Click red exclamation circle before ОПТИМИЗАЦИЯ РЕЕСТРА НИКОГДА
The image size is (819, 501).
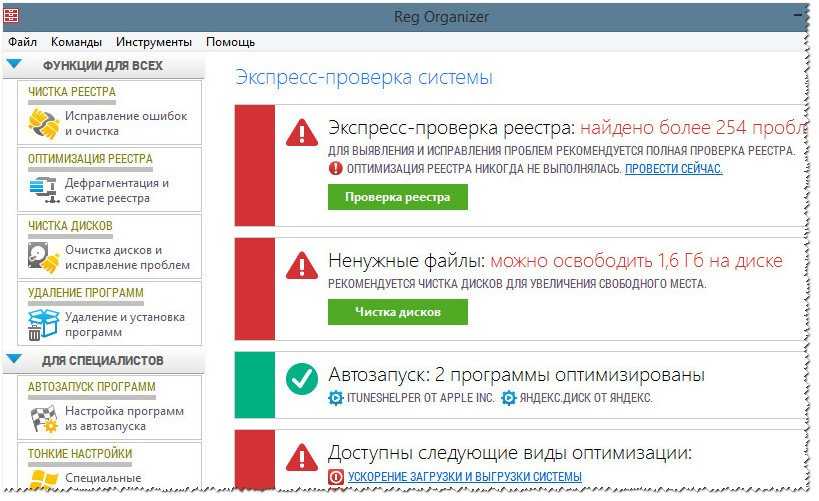pyautogui.click(x=335, y=168)
